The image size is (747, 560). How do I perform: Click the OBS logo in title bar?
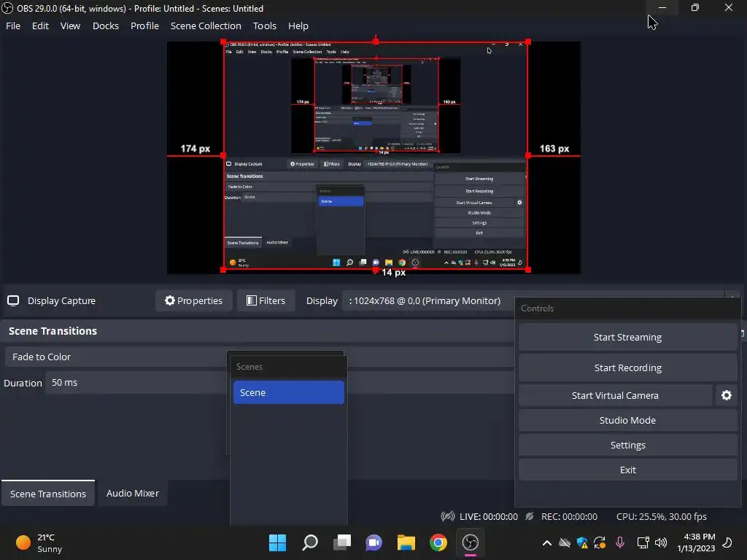tap(7, 8)
